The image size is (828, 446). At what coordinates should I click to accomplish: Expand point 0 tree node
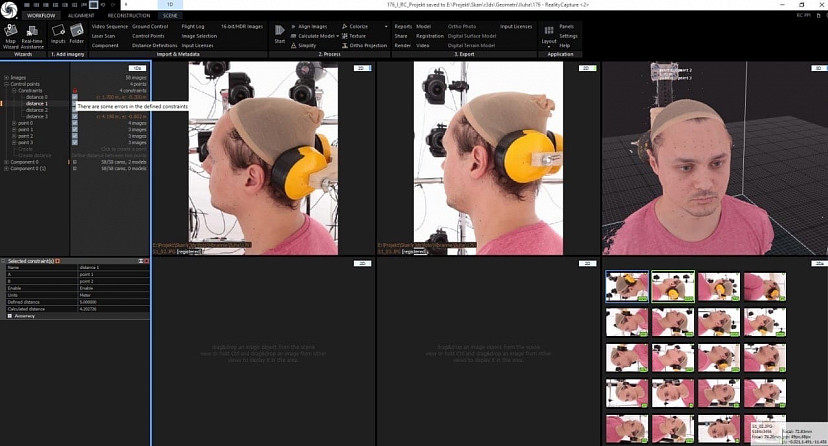(x=14, y=123)
